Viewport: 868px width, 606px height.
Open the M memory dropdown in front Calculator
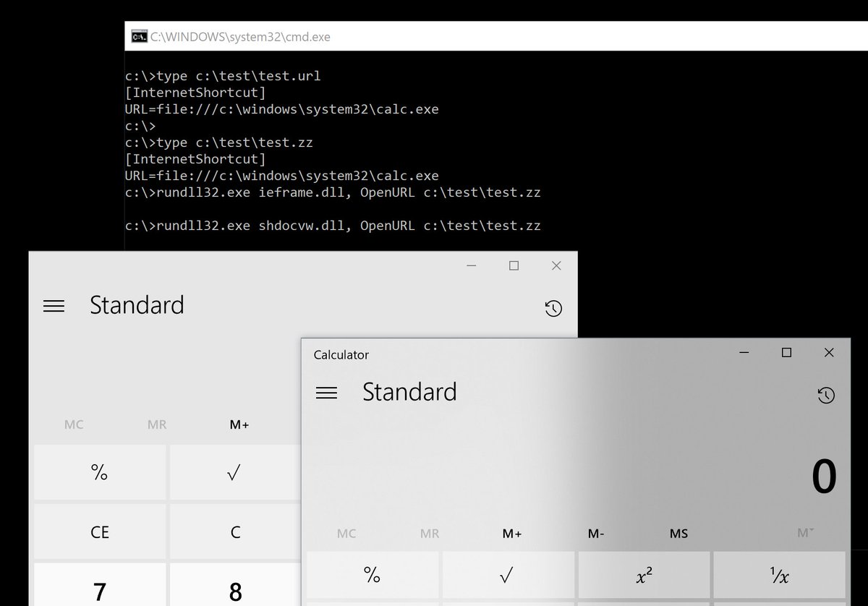(x=805, y=533)
